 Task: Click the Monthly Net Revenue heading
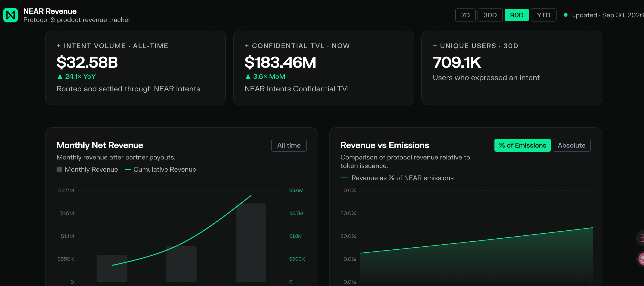coord(100,145)
